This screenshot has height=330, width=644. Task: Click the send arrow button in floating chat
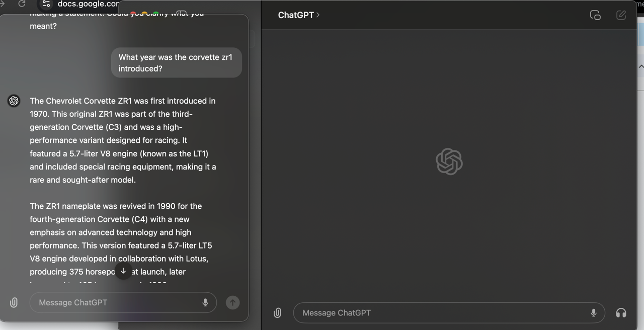coord(232,303)
